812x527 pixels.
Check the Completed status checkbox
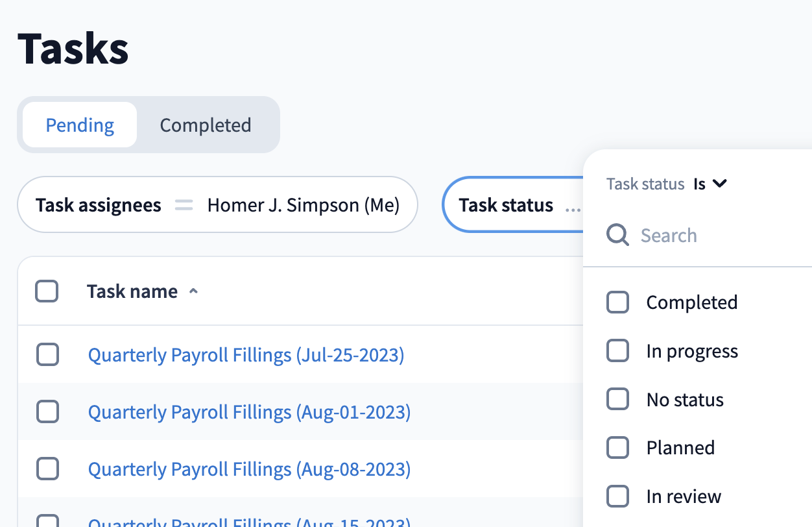[x=617, y=302]
